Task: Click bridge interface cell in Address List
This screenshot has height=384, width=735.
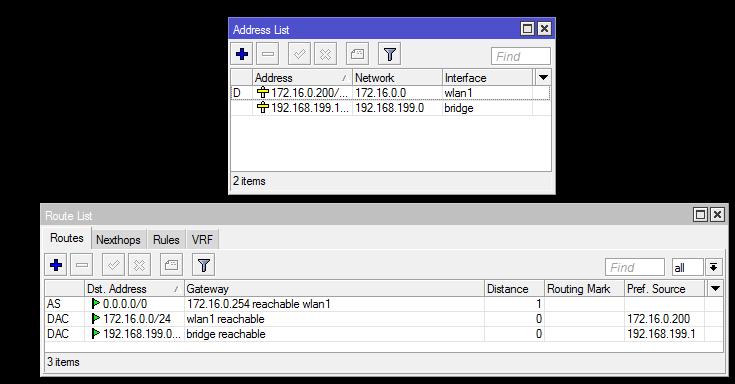Action: click(458, 108)
